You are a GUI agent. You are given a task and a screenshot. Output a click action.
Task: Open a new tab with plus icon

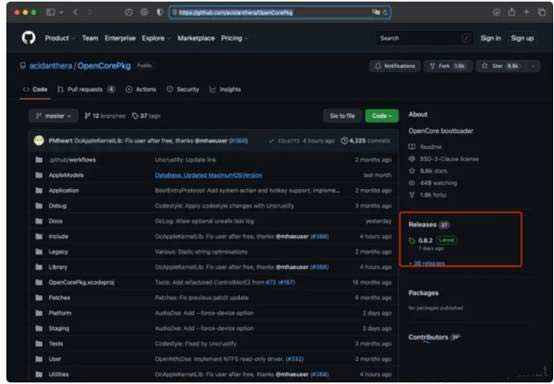pos(526,12)
